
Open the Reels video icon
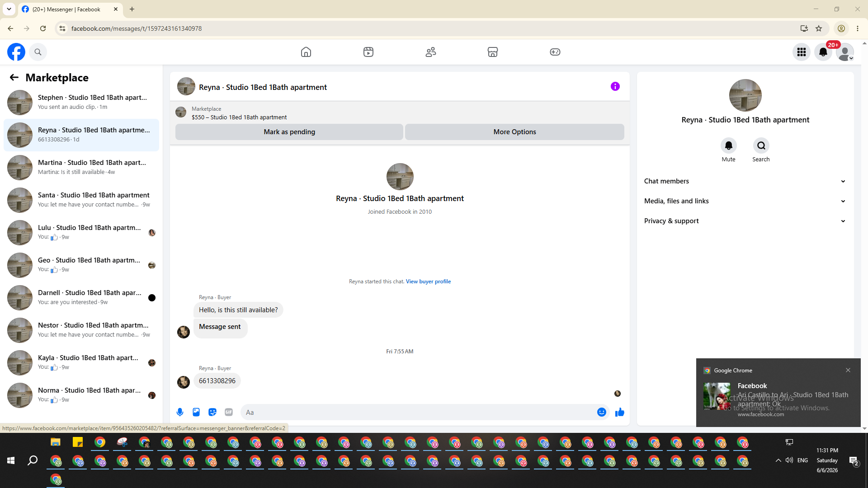[368, 52]
